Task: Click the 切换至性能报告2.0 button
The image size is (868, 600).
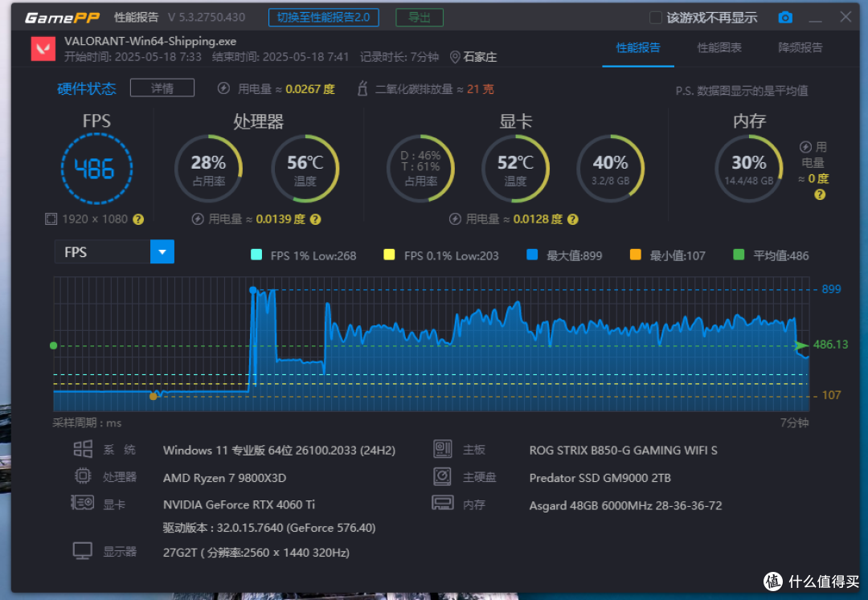Action: (x=324, y=18)
